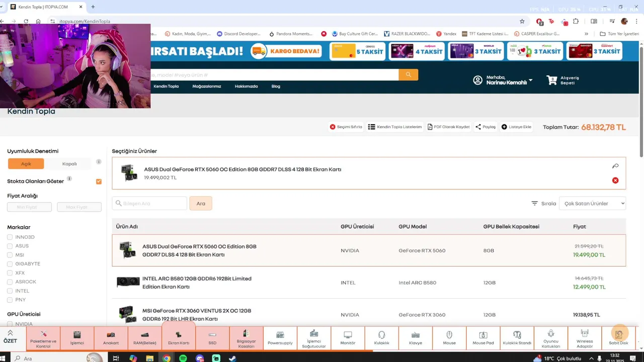
Task: Set compatibility check to Açık
Action: tap(26, 163)
